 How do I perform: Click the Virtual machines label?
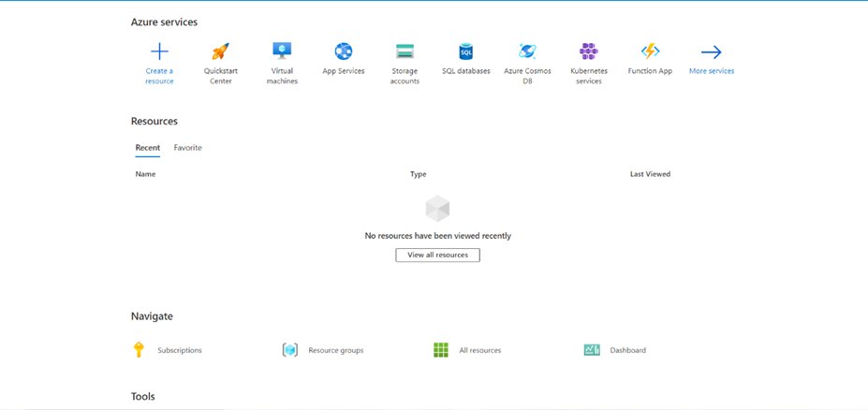283,76
